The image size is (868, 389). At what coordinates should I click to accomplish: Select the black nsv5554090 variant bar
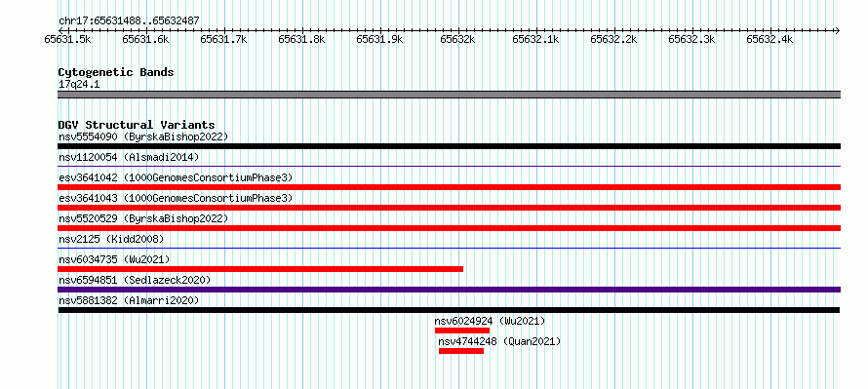(450, 146)
